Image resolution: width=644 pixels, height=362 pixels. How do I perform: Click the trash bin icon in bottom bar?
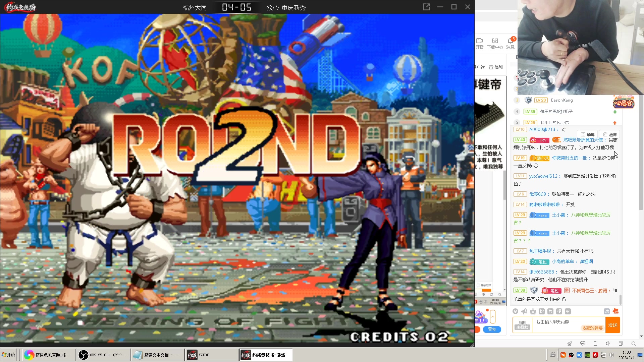(595, 344)
